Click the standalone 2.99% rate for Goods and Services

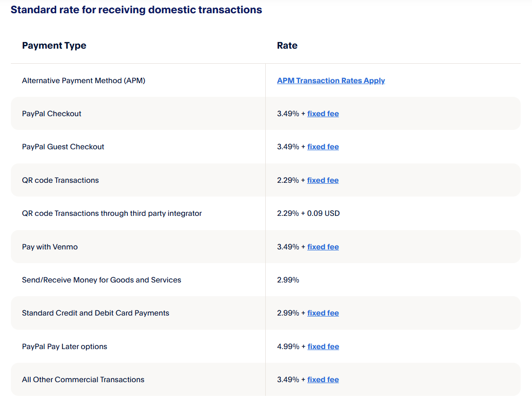tap(288, 280)
